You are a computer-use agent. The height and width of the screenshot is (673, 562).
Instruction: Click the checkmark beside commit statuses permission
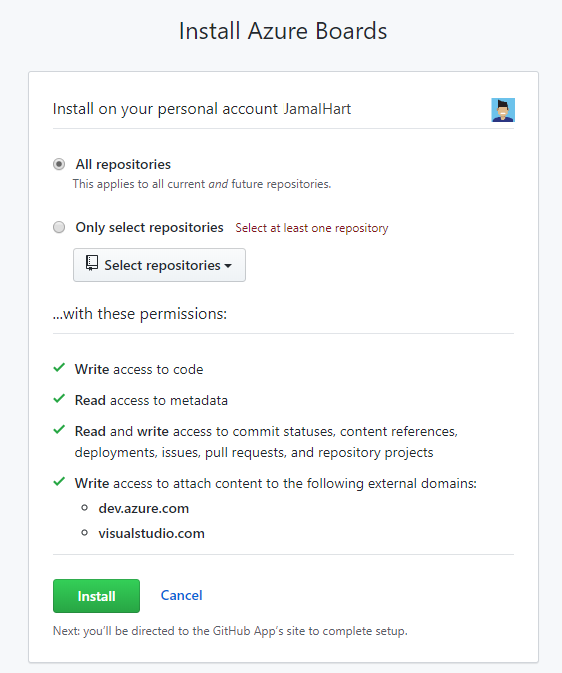(59, 430)
